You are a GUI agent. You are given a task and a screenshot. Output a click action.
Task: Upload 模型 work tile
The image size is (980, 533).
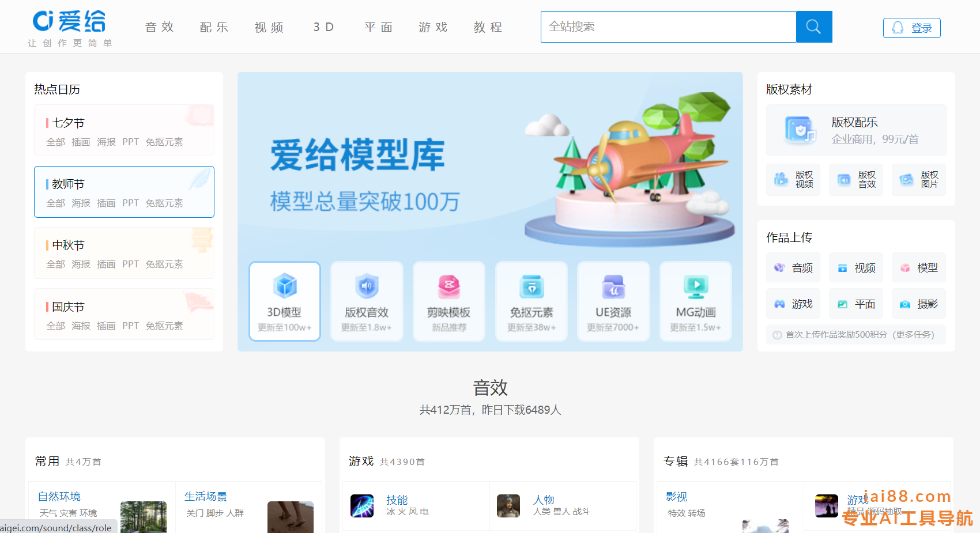919,267
